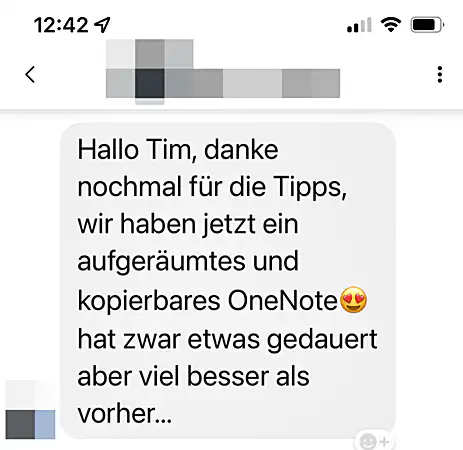Open the blurred profile picture above the name
The height and width of the screenshot is (450, 463).
click(x=150, y=54)
